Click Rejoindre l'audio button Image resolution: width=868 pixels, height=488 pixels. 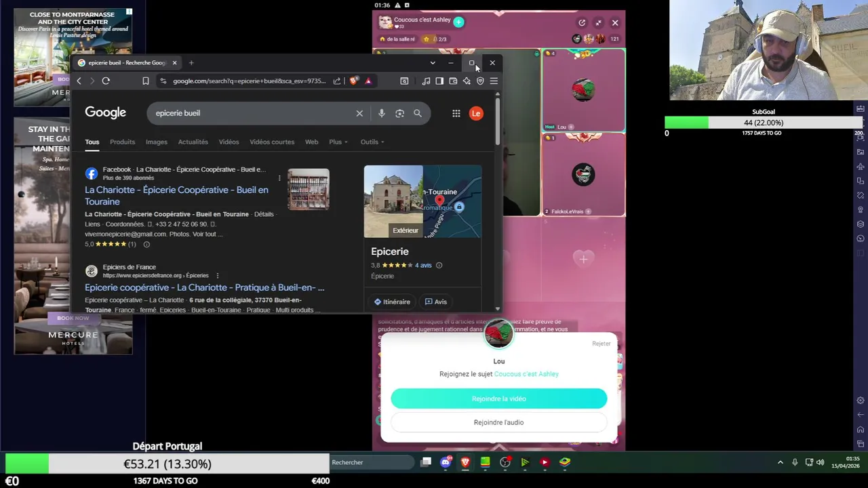pos(498,422)
